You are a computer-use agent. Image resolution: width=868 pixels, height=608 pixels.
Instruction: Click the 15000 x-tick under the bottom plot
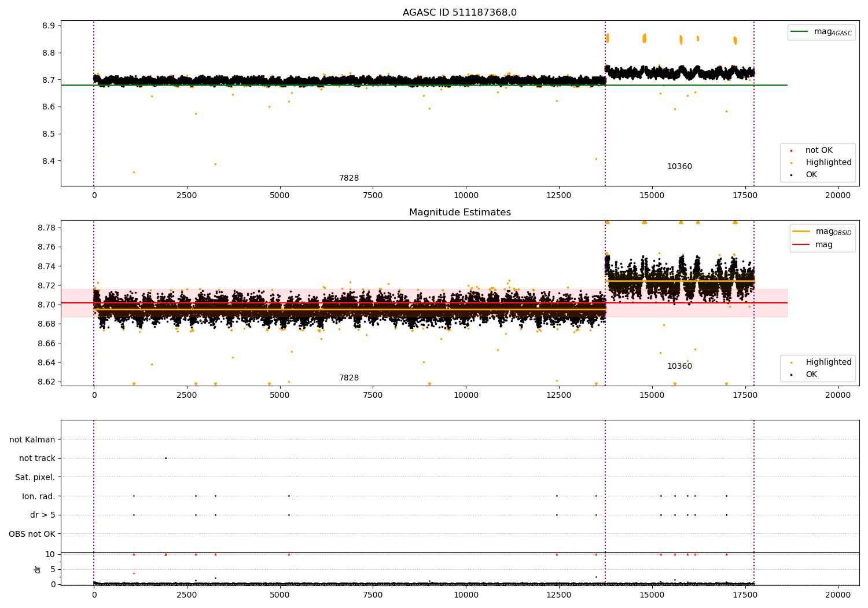coord(652,595)
